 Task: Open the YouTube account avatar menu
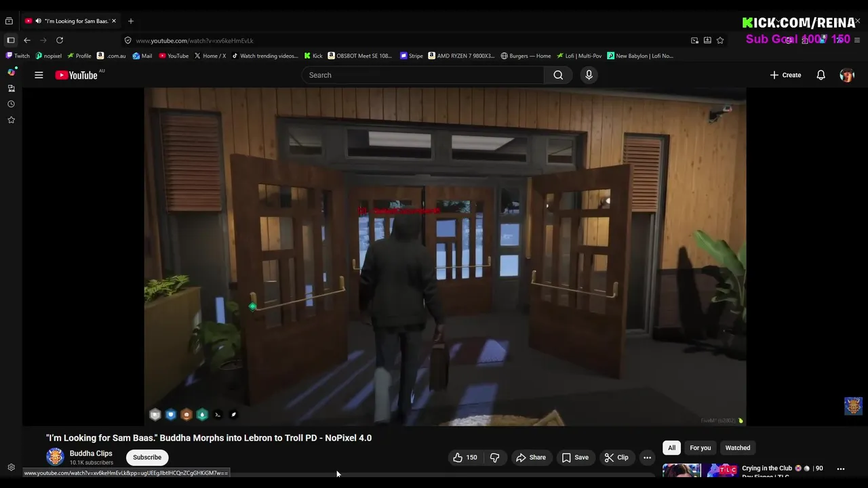pos(846,75)
